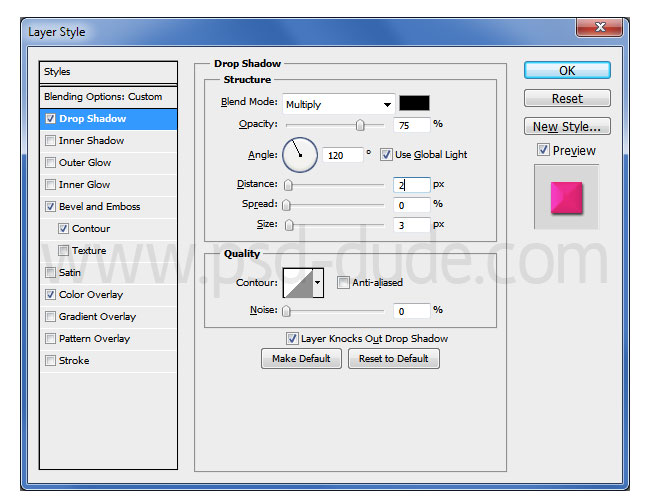Image resolution: width=650 pixels, height=504 pixels.
Task: Disable the Bevel and Emboss checkbox
Action: [50, 206]
